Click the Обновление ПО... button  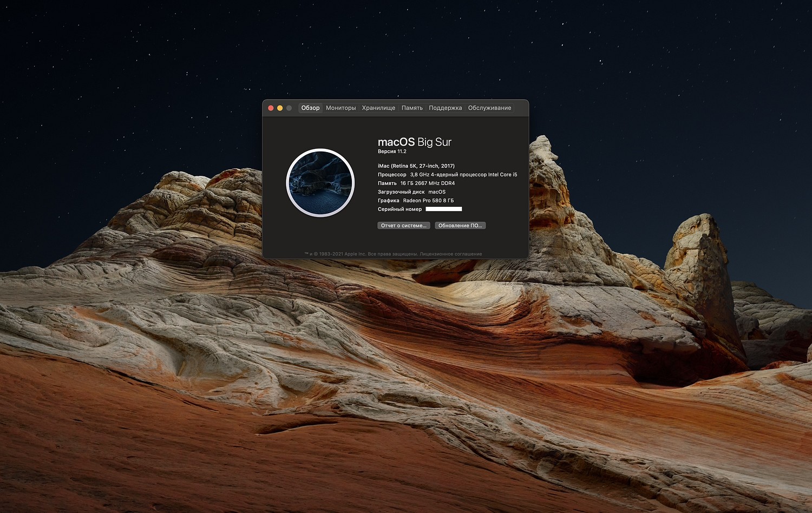460,226
